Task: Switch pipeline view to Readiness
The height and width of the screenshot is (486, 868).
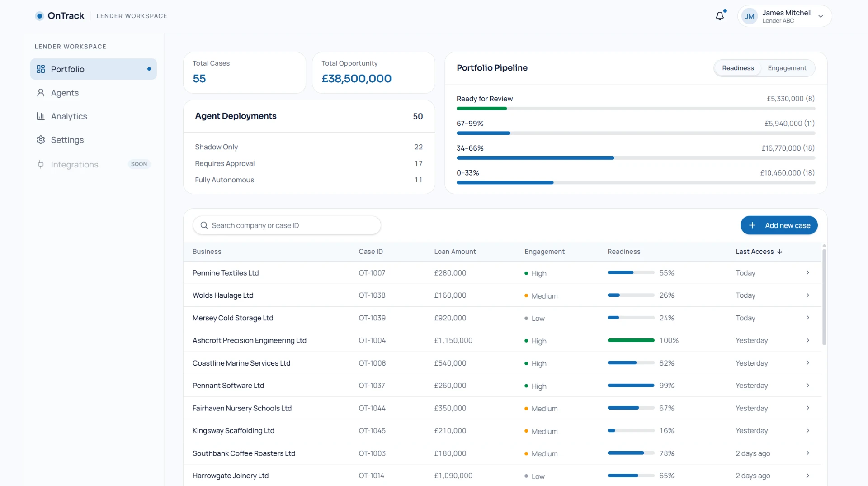Action: tap(738, 68)
